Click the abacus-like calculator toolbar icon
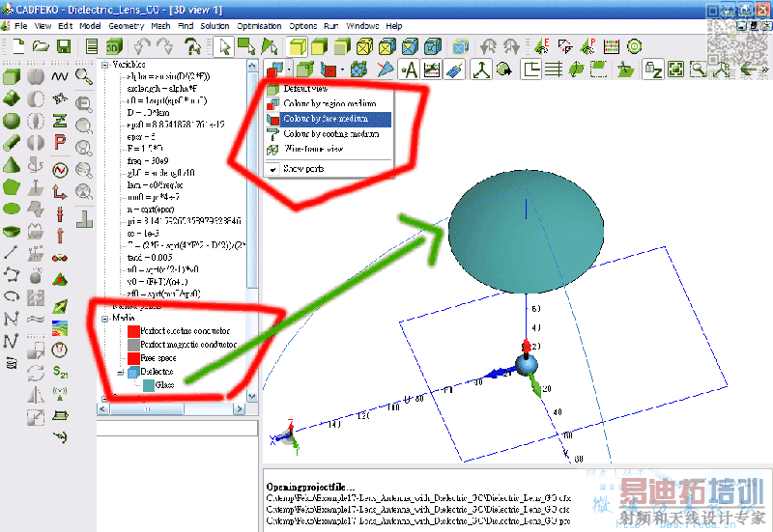 (612, 46)
